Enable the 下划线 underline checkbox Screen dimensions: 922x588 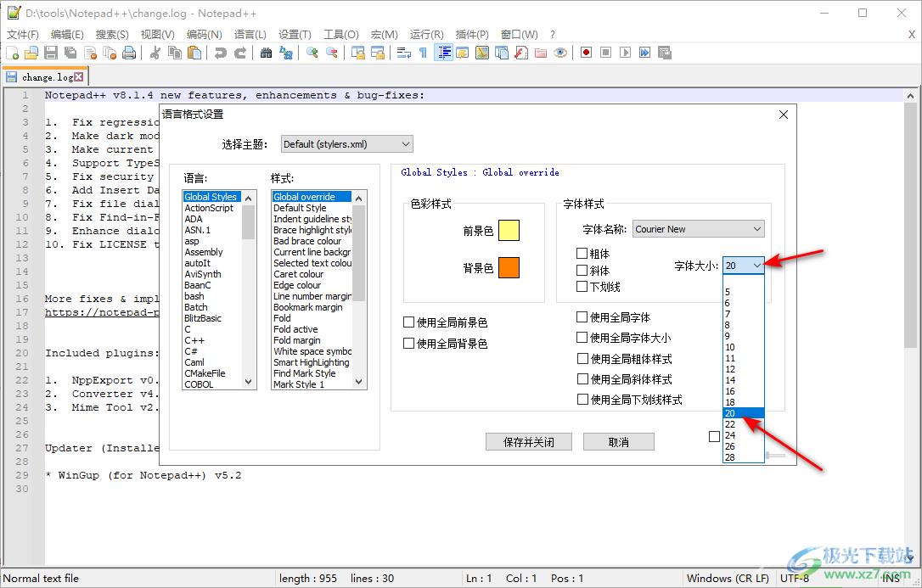[x=582, y=287]
